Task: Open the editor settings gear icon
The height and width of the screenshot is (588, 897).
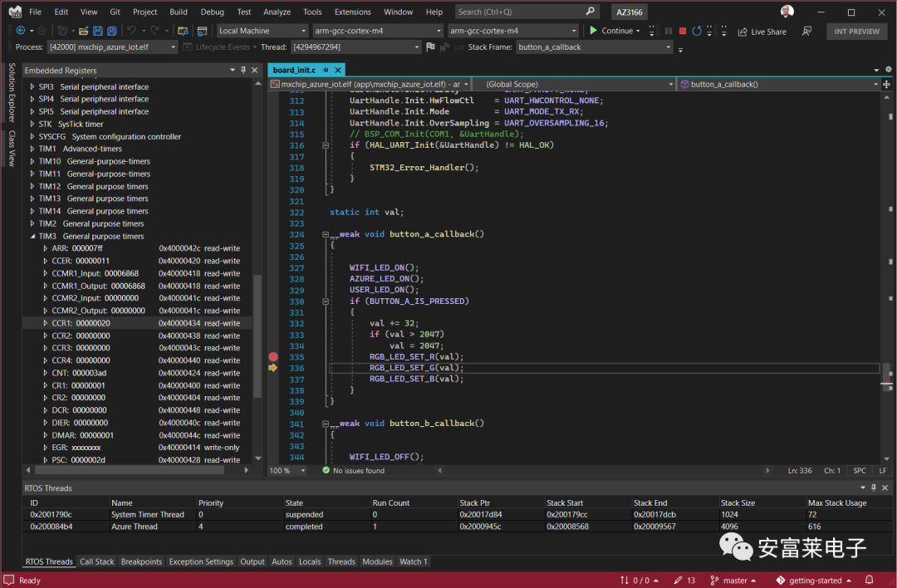Action: 889,69
